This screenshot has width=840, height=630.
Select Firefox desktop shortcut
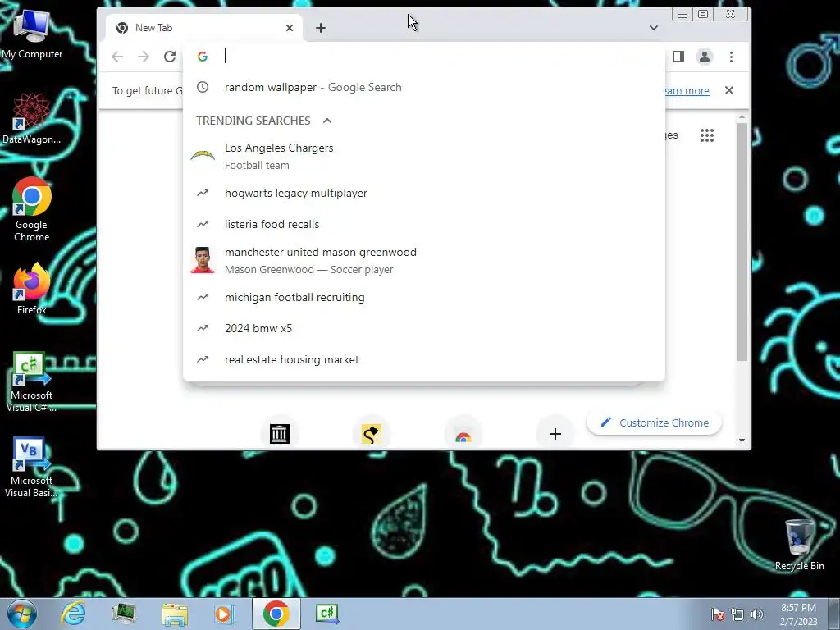pyautogui.click(x=32, y=290)
